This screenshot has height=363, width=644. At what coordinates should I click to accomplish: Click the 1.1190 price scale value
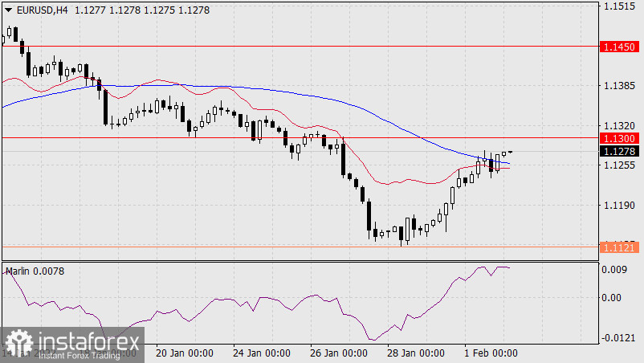coord(618,206)
